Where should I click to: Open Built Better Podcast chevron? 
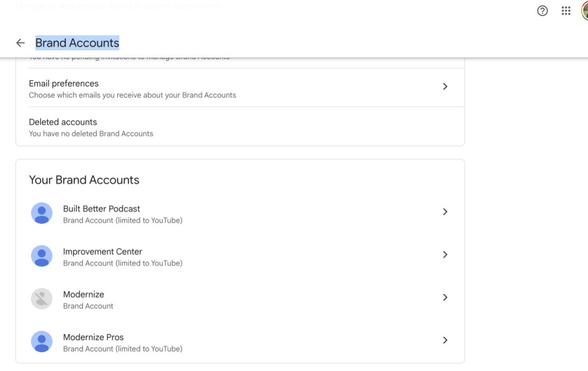click(x=445, y=212)
